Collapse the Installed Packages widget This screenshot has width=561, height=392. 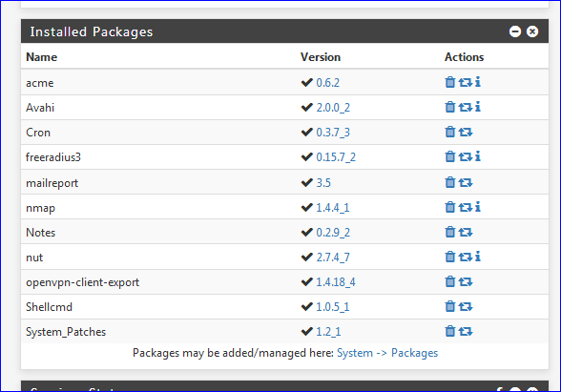pos(515,31)
